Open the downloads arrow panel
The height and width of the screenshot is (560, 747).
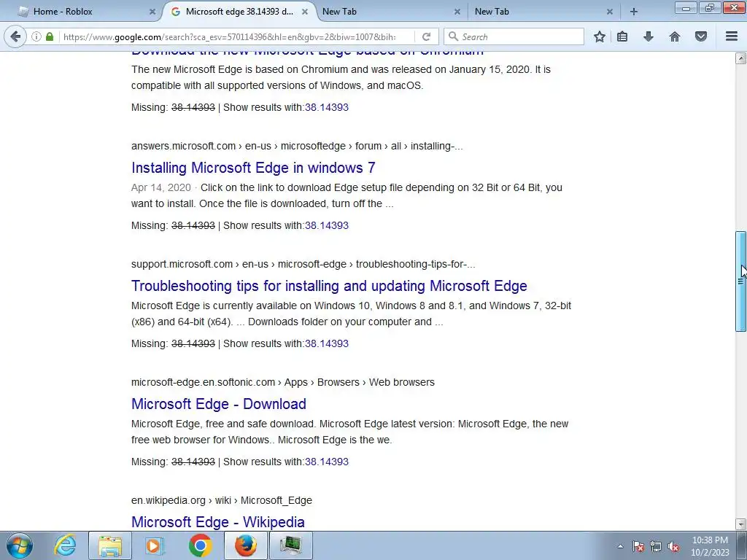pyautogui.click(x=649, y=36)
